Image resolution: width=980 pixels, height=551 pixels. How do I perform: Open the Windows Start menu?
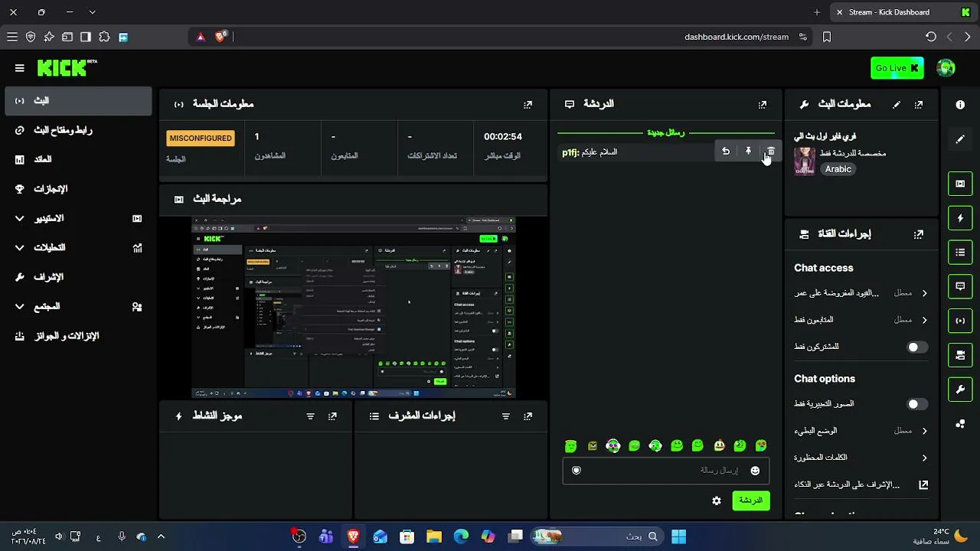pyautogui.click(x=678, y=536)
